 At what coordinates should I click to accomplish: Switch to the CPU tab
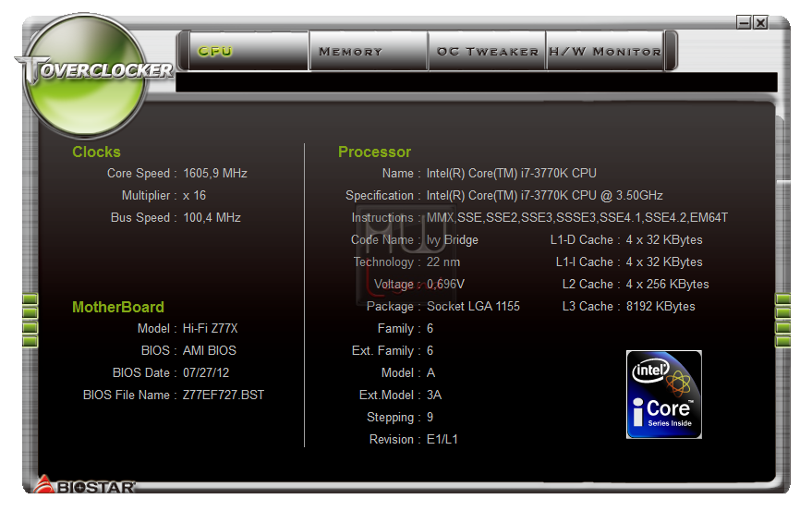tap(249, 51)
